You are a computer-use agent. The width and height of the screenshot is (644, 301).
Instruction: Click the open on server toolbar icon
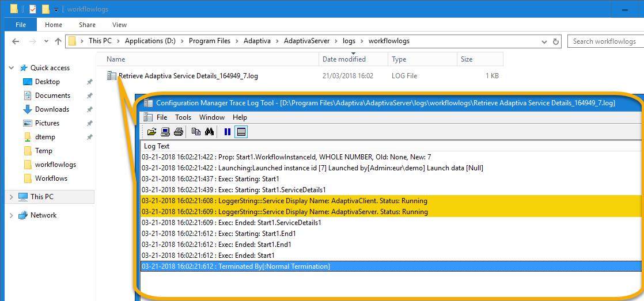pyautogui.click(x=165, y=132)
